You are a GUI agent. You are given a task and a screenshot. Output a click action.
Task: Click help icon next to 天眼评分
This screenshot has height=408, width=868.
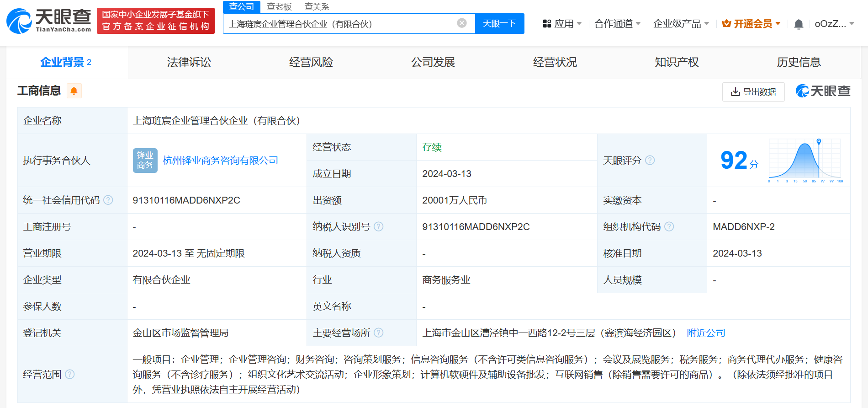point(650,161)
